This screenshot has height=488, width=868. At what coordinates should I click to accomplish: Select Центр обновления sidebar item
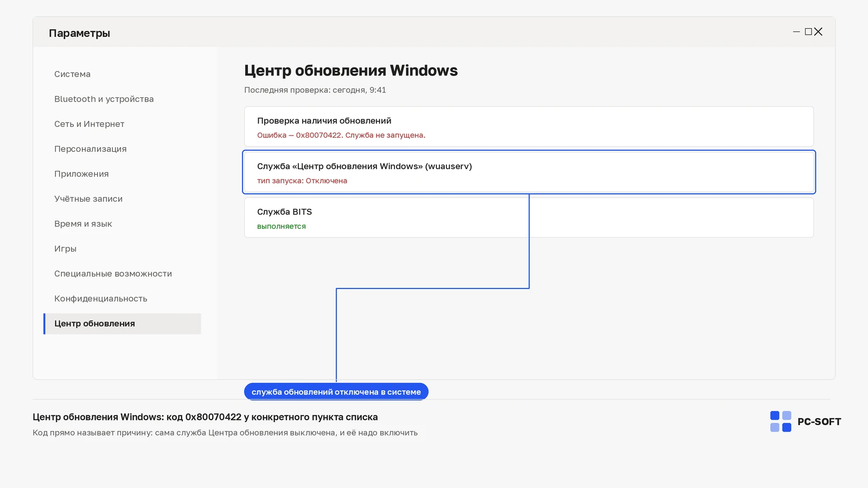pyautogui.click(x=122, y=324)
